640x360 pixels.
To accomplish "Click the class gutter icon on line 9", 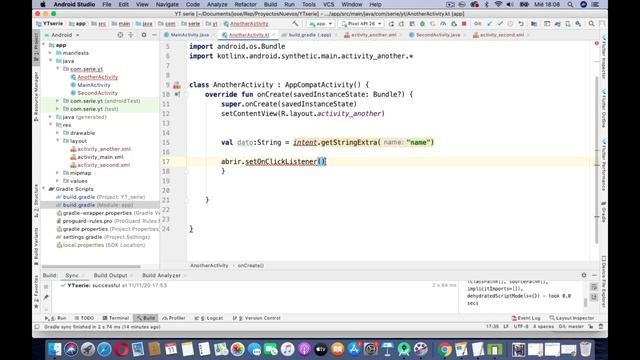I will point(176,85).
